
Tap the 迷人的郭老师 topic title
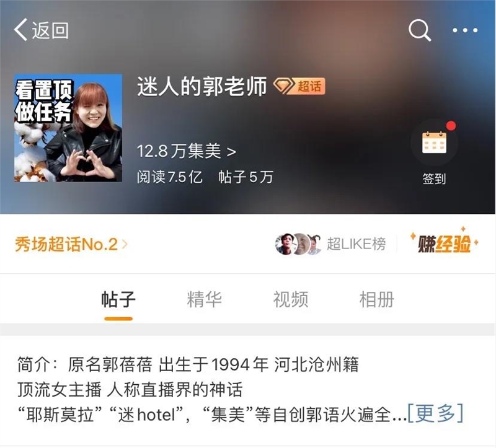tap(202, 86)
